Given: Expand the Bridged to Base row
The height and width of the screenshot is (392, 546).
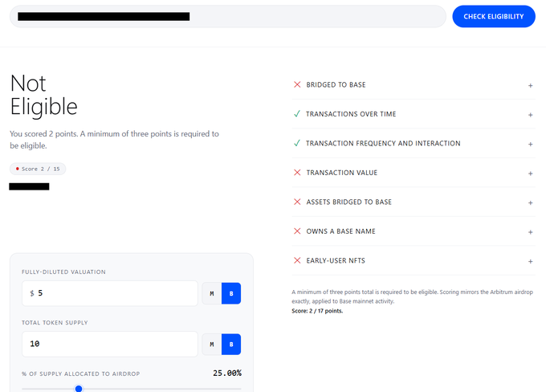Looking at the screenshot, I should [530, 85].
